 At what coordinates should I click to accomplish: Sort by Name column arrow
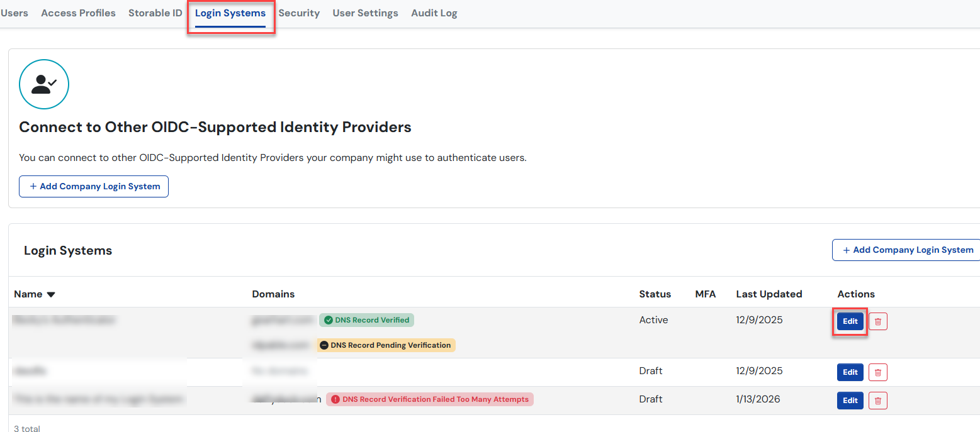(x=51, y=294)
